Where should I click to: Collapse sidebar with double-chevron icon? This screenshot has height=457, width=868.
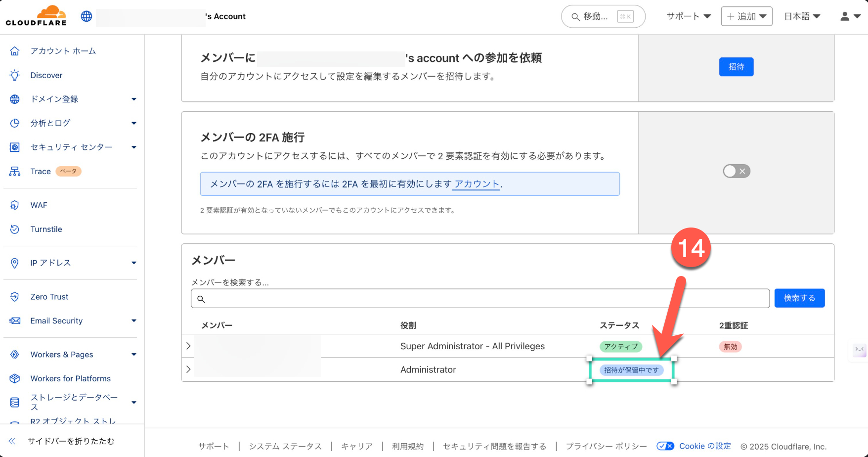[x=12, y=441]
